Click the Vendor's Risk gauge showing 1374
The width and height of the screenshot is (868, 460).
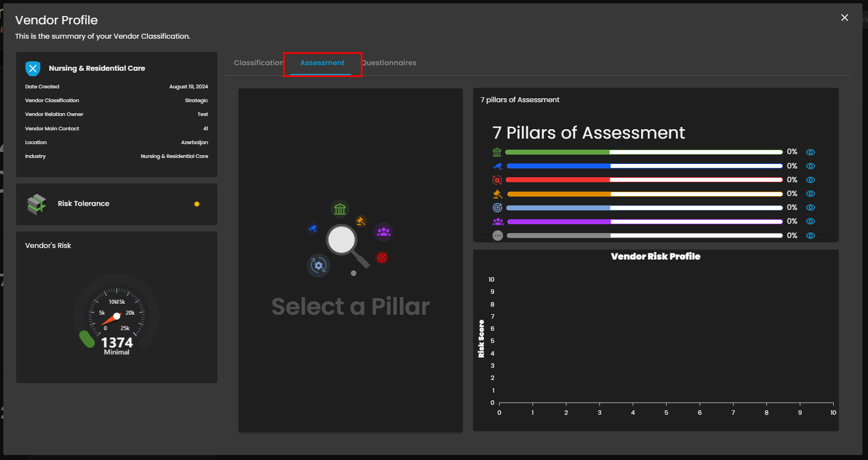(117, 316)
